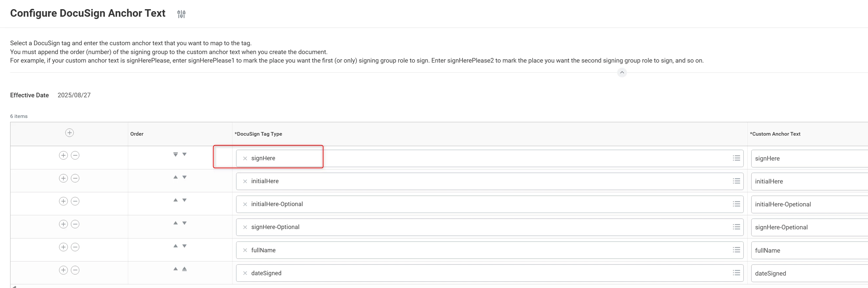
Task: Move initialHere row down
Action: (184, 177)
